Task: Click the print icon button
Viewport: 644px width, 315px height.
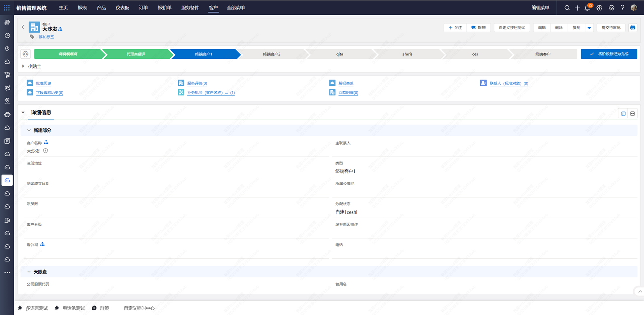Action: coord(633,28)
